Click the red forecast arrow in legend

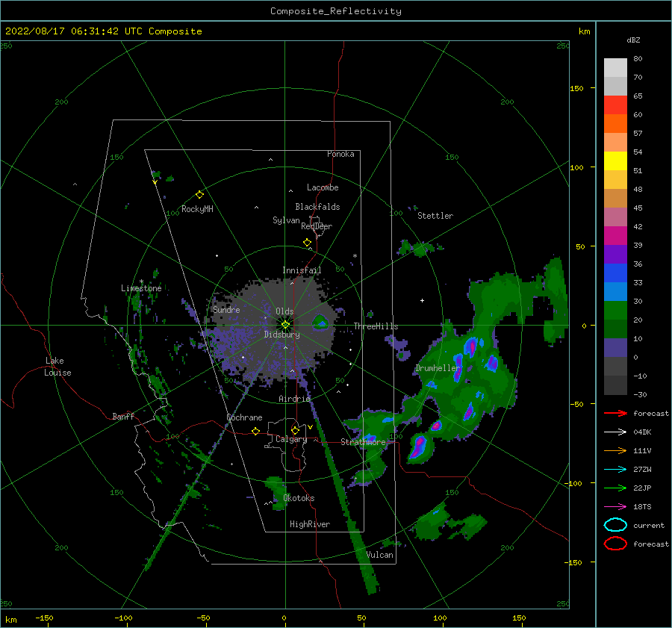[615, 413]
